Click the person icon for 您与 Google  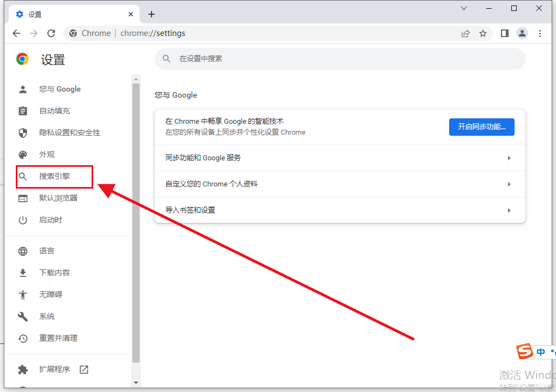(23, 89)
